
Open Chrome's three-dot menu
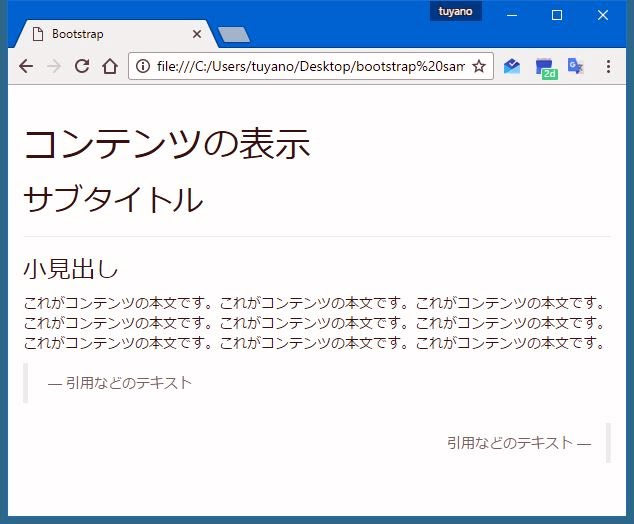pos(608,66)
